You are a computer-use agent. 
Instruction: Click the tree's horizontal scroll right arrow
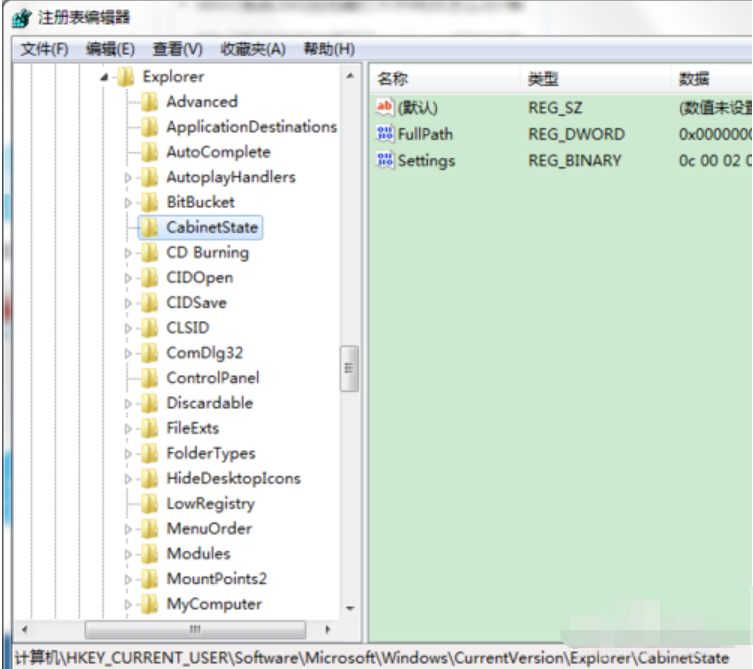[x=328, y=629]
